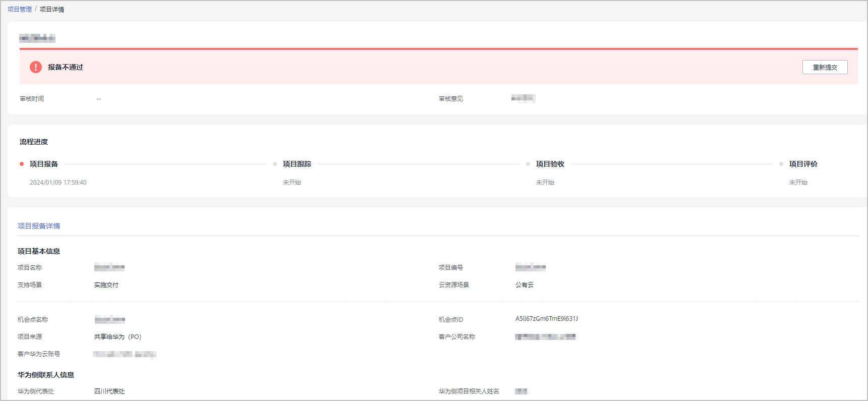Click the 项目编号 field label
The height and width of the screenshot is (401, 868).
pyautogui.click(x=451, y=268)
